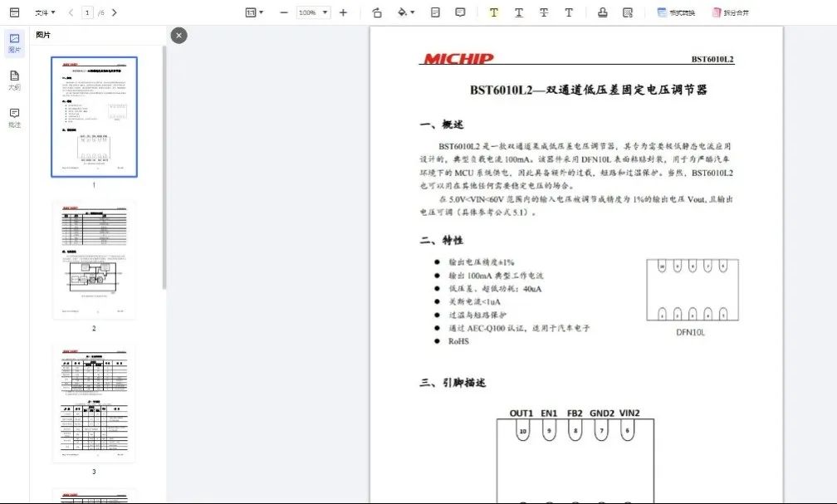This screenshot has width=837, height=504.
Task: Open the 100% zoom level dropdown
Action: pos(313,12)
